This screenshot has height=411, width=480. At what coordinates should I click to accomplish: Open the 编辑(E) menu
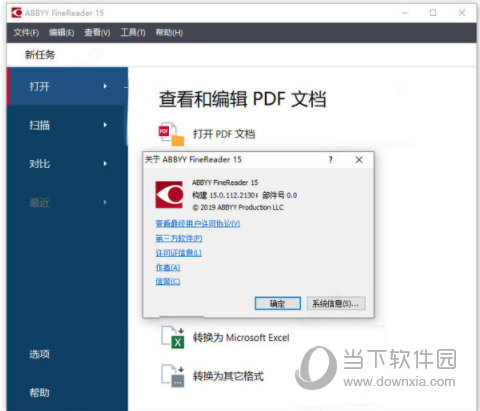(x=61, y=33)
